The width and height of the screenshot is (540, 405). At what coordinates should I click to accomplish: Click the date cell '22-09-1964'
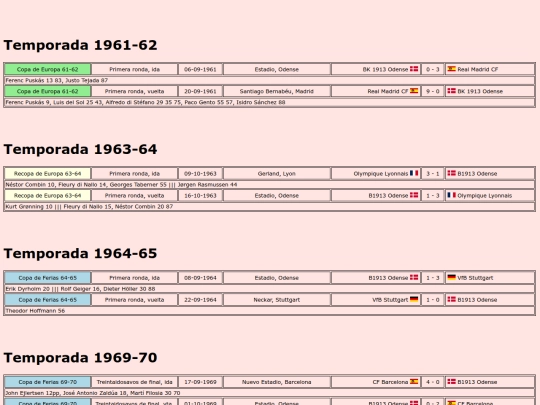click(x=200, y=300)
